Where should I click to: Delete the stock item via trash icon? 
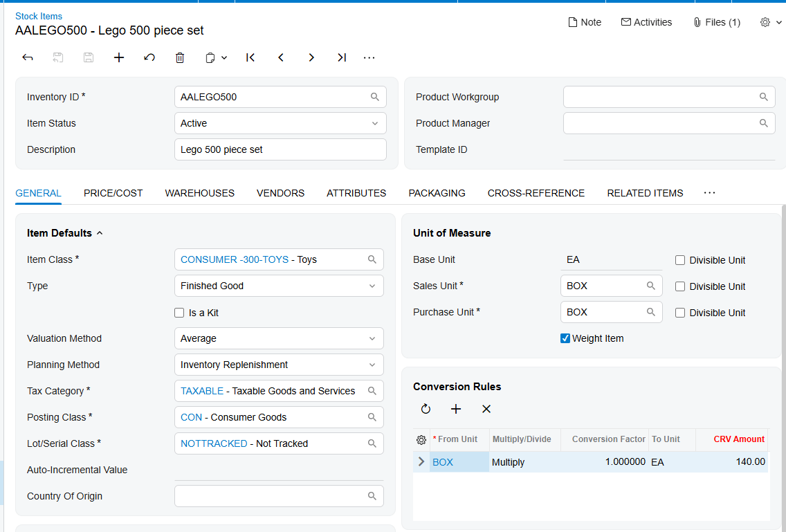(180, 57)
